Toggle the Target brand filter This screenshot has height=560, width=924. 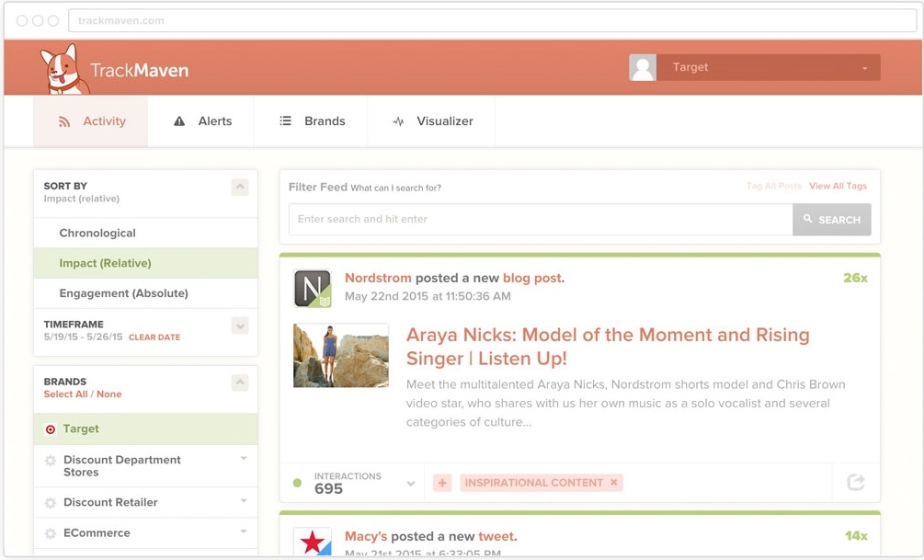(x=145, y=429)
